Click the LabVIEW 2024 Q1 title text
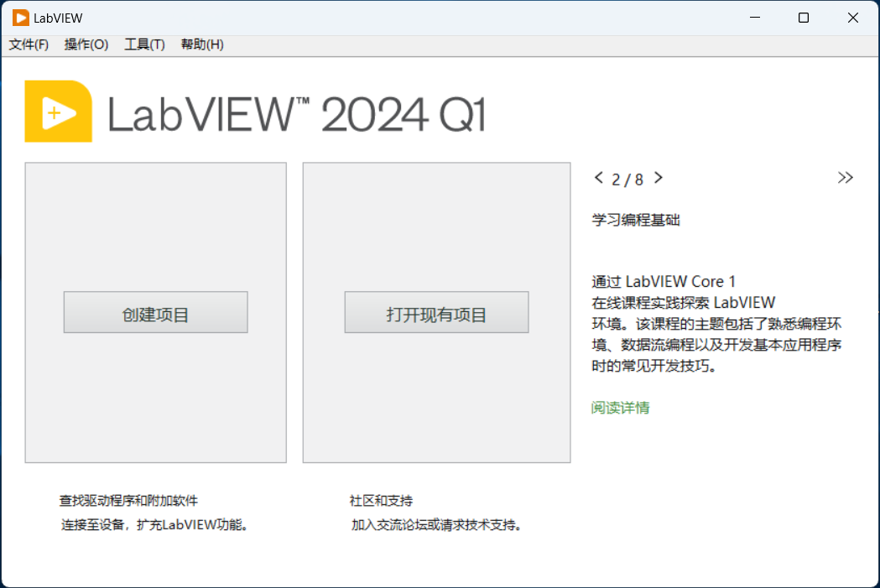 [298, 112]
